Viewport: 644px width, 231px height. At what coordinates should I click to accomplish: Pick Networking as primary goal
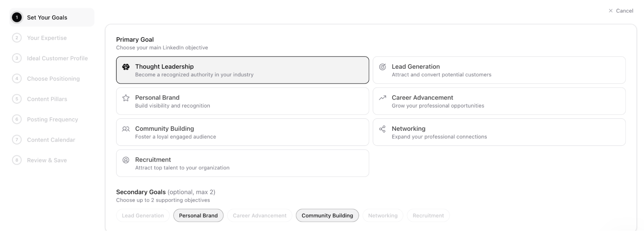coord(499,132)
